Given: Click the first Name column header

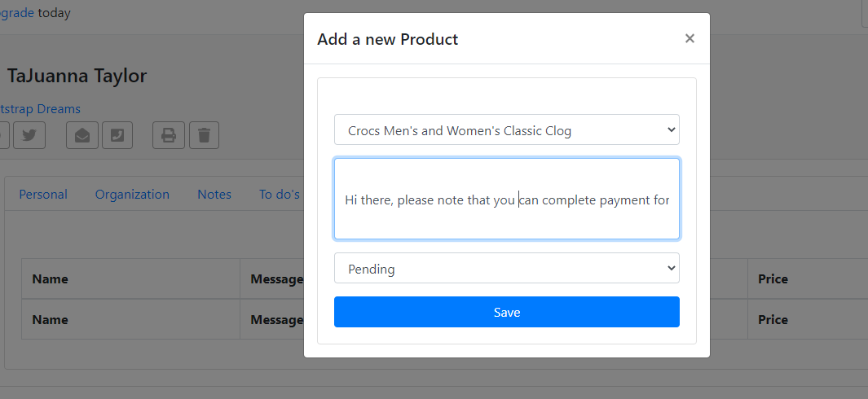Looking at the screenshot, I should click(x=50, y=279).
